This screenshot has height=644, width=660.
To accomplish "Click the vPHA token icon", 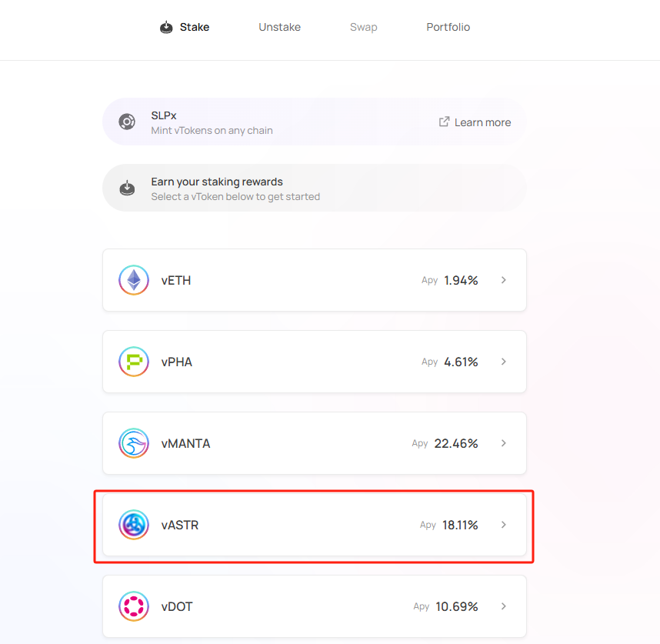I will (x=134, y=362).
